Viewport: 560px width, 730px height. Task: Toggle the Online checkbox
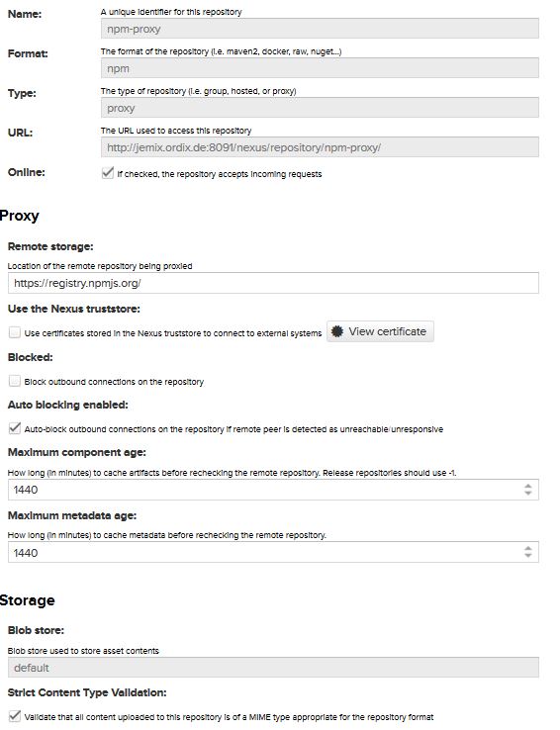tap(108, 173)
